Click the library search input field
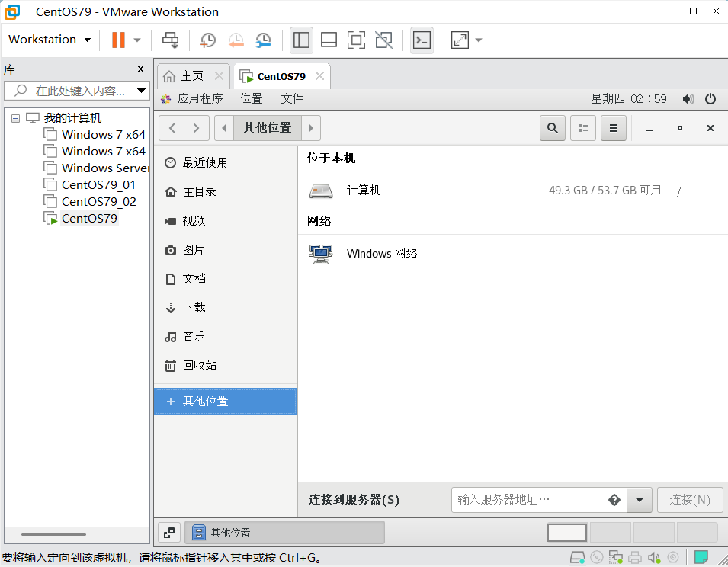Viewport: 728px width, 567px height. coord(76,91)
